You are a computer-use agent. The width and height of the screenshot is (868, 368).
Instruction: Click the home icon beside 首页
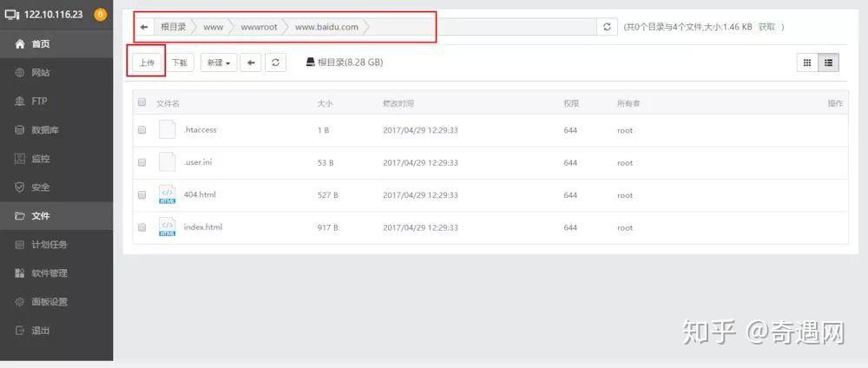(20, 43)
